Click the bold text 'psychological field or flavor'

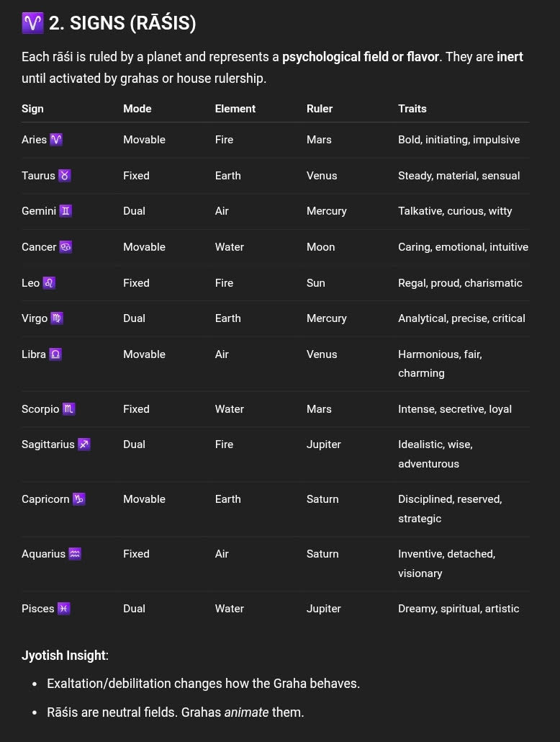tap(360, 57)
